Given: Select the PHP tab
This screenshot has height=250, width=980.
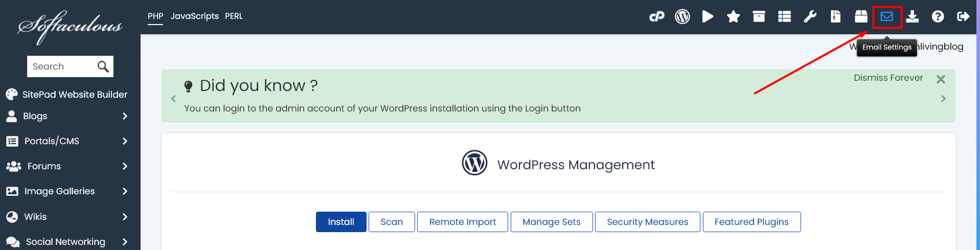Looking at the screenshot, I should click(155, 16).
